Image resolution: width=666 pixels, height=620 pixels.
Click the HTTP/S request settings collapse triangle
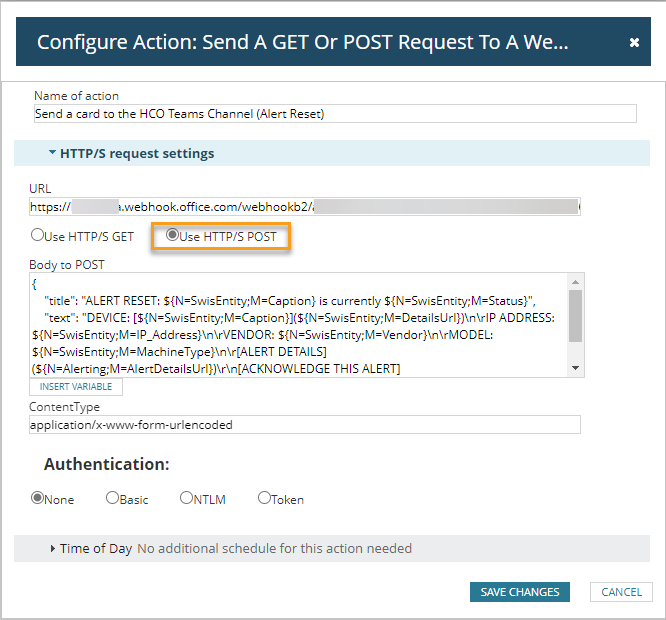pos(52,153)
